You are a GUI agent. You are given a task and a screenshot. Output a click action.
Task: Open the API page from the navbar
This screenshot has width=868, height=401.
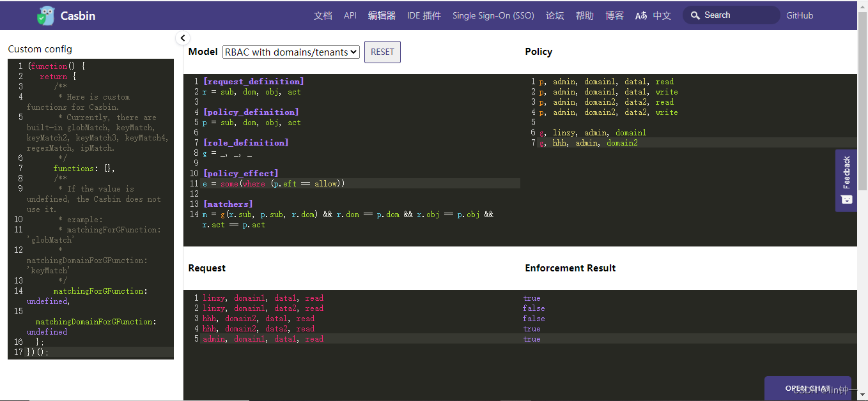350,15
